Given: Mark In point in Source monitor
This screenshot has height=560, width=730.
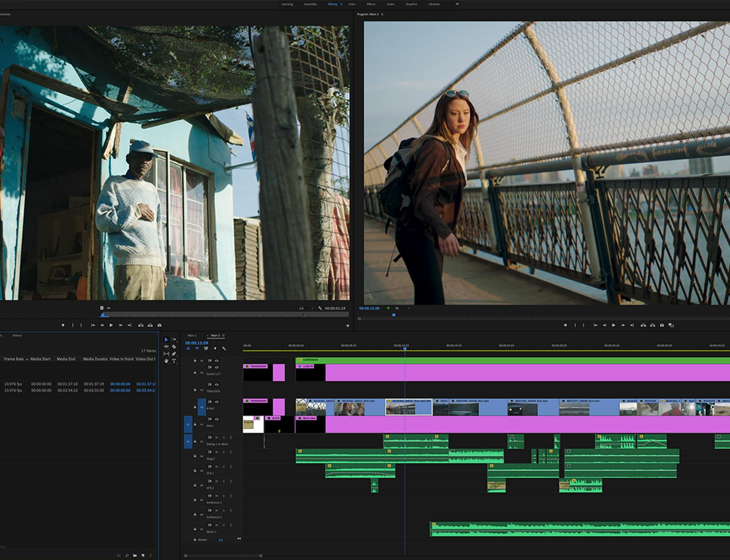Looking at the screenshot, I should point(72,325).
